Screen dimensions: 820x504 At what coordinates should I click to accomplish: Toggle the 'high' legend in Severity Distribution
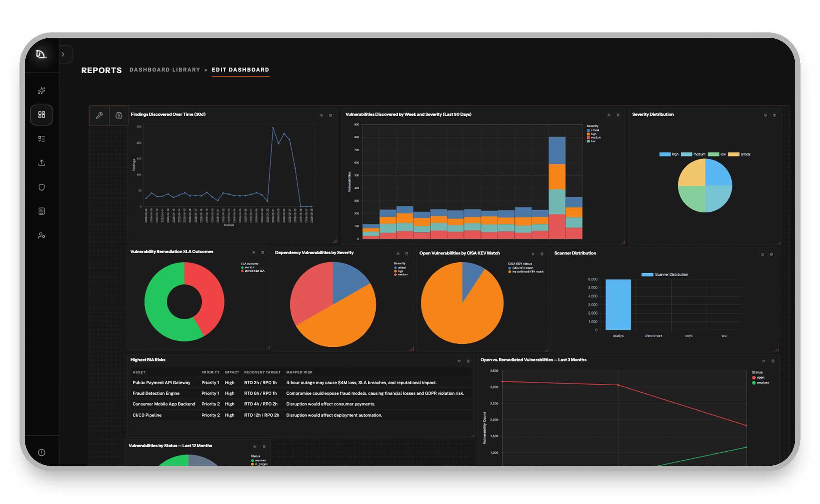(x=668, y=154)
